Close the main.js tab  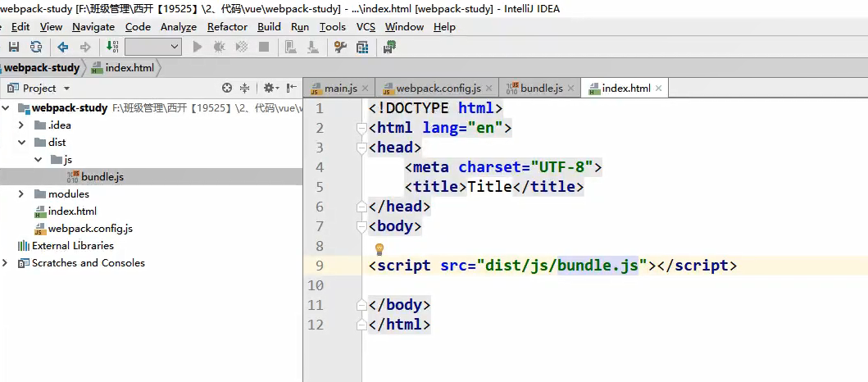365,88
